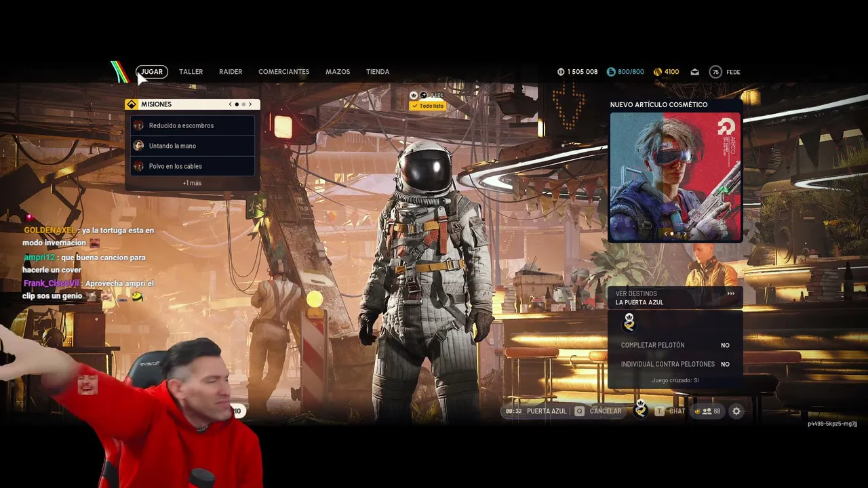Open the FEDE player profile name

[733, 72]
